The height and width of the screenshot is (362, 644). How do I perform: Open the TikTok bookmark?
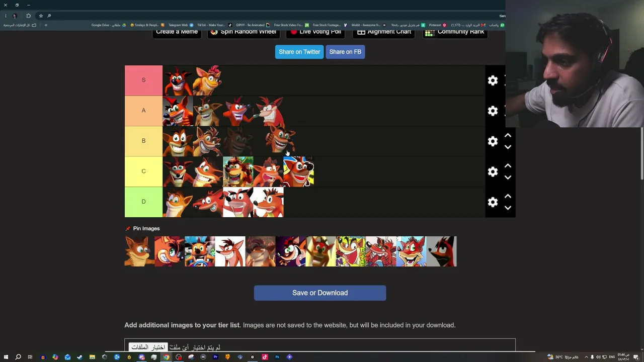pyautogui.click(x=214, y=25)
